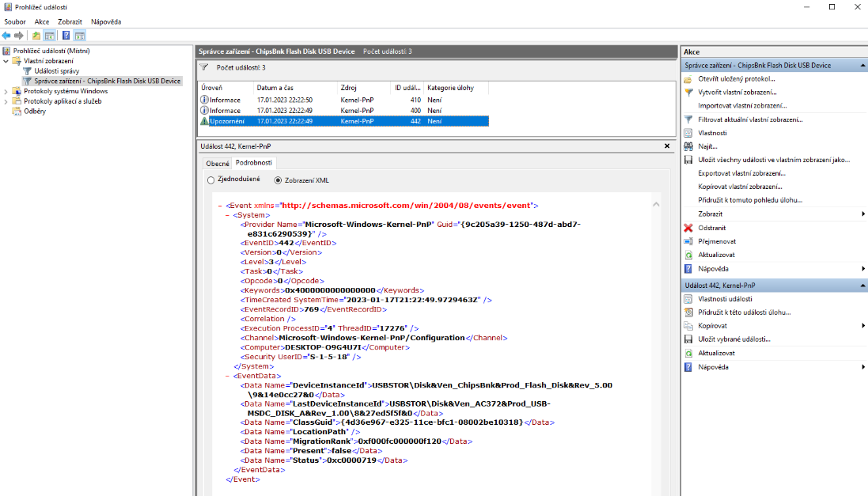Toggle the console tree pane toolbar icon

coord(50,36)
